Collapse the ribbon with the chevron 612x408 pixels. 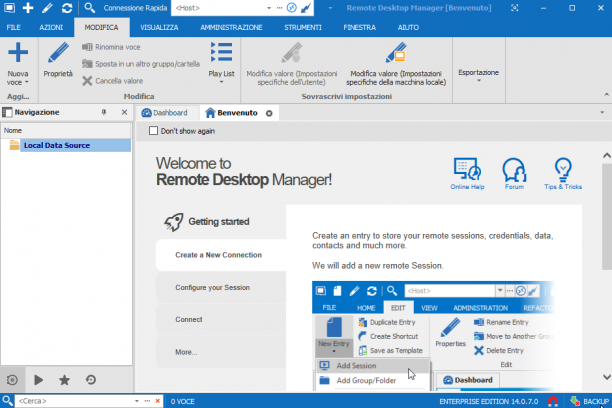click(606, 94)
